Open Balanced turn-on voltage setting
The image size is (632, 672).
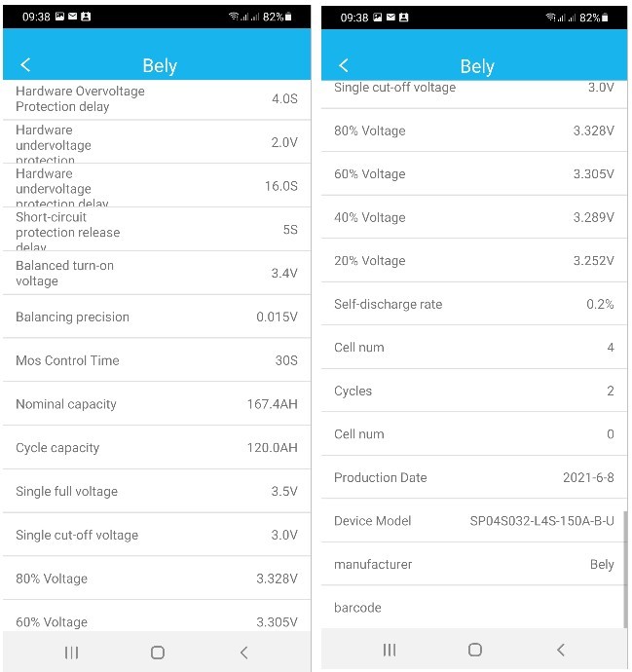157,273
